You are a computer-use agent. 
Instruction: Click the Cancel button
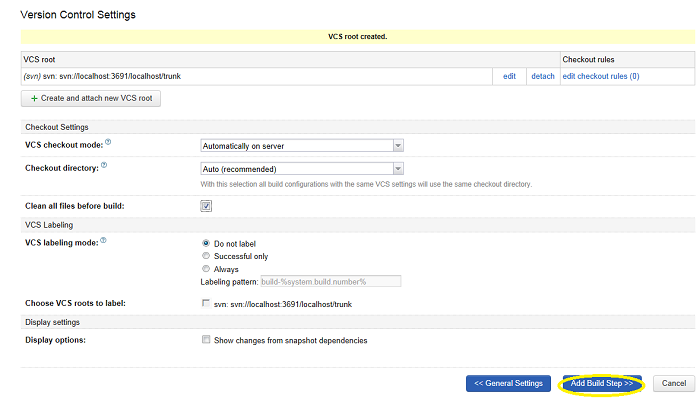tap(672, 383)
